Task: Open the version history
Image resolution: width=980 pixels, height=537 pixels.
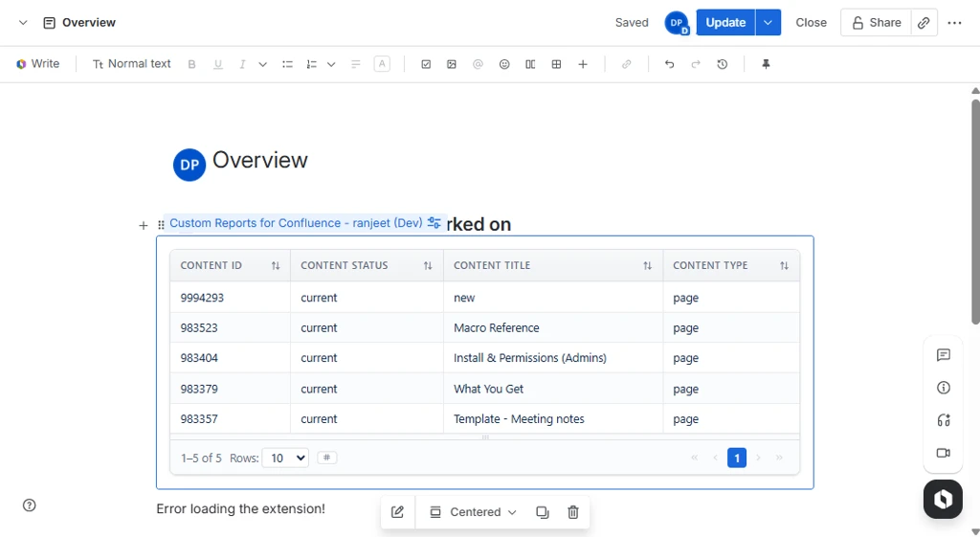Action: (722, 64)
